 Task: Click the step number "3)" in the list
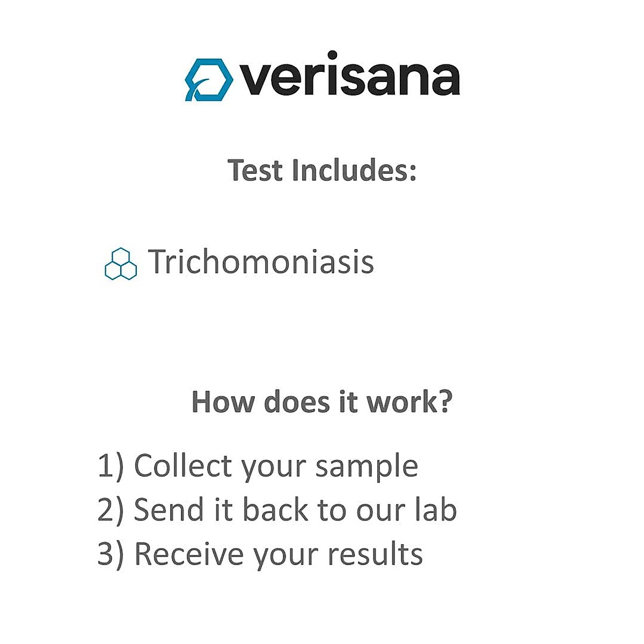pyautogui.click(x=111, y=554)
